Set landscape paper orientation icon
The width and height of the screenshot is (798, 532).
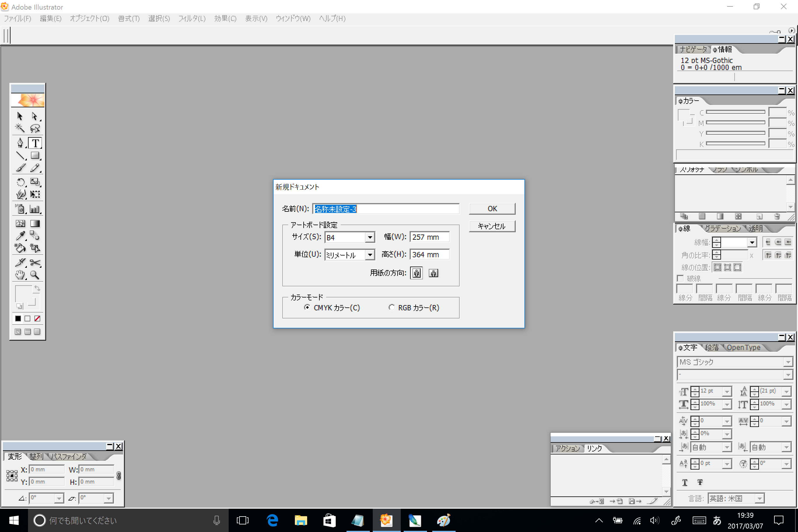click(433, 273)
